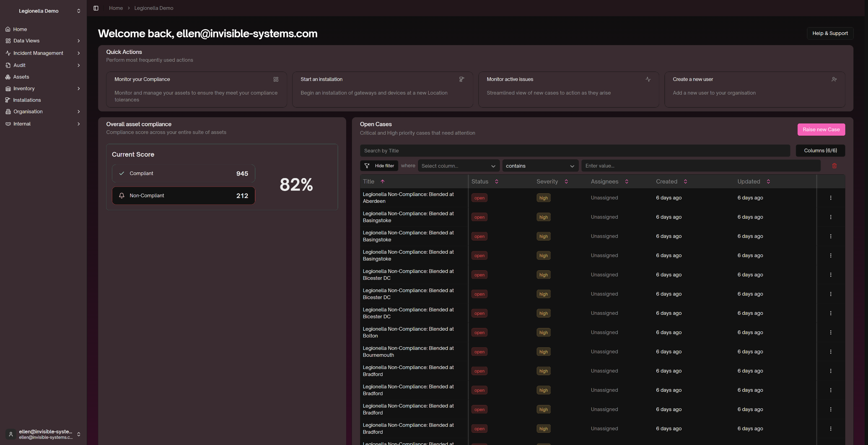
Task: Open the Select column dropdown
Action: point(458,166)
